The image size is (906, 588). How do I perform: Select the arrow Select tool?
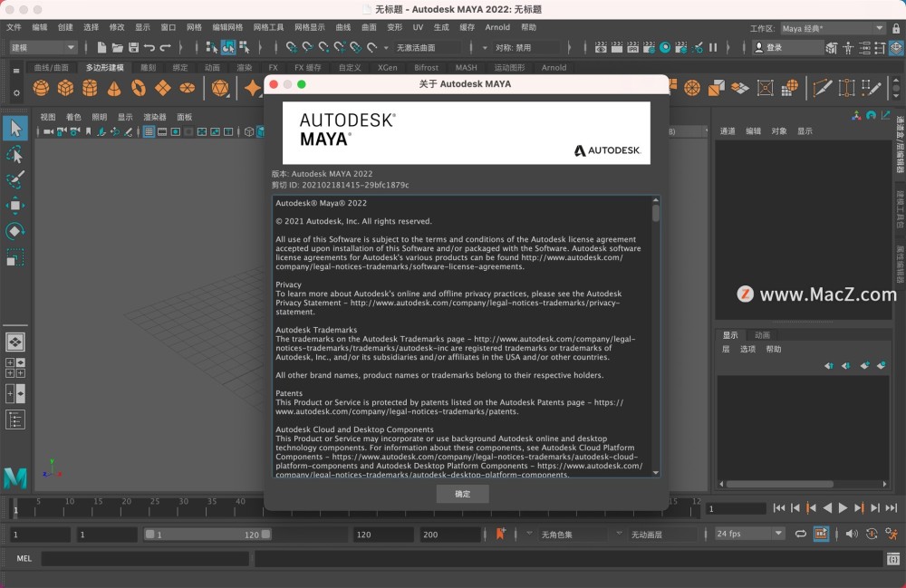(x=14, y=129)
